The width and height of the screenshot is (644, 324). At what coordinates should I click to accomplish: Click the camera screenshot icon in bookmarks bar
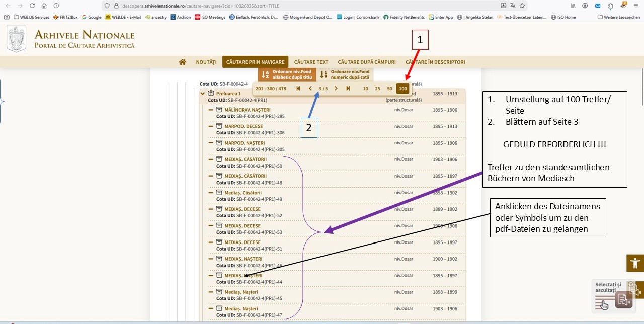tap(7, 17)
